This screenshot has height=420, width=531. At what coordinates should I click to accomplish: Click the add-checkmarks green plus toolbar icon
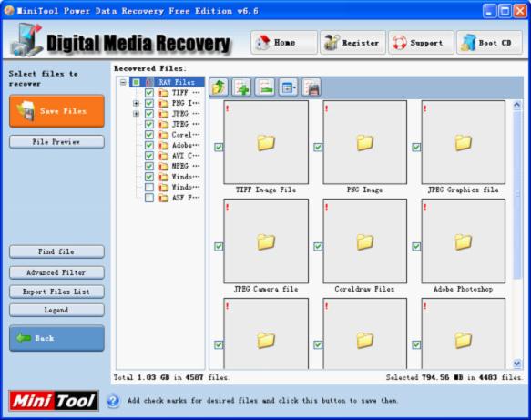(241, 87)
